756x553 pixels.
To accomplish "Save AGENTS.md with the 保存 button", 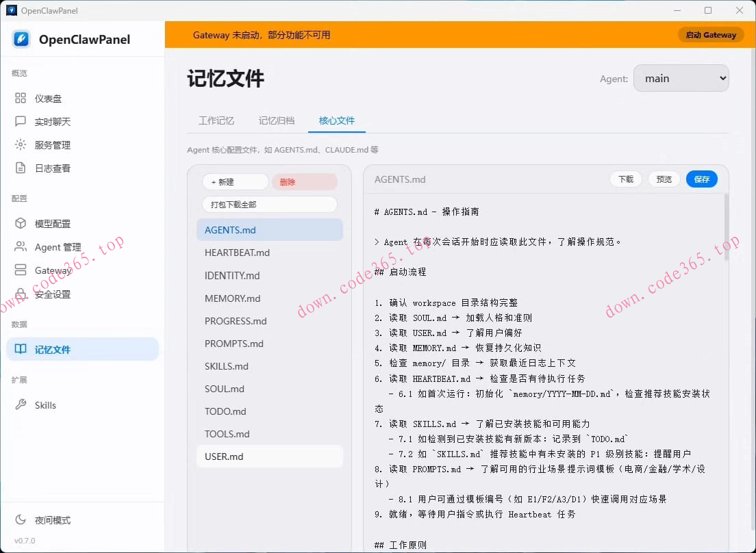I will point(701,179).
